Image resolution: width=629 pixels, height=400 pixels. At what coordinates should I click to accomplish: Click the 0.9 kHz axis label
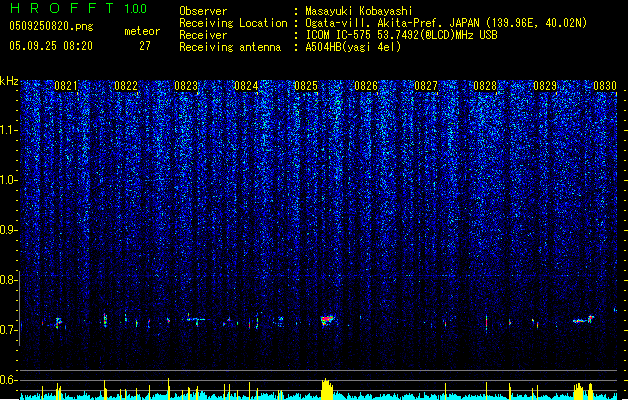tap(9, 230)
